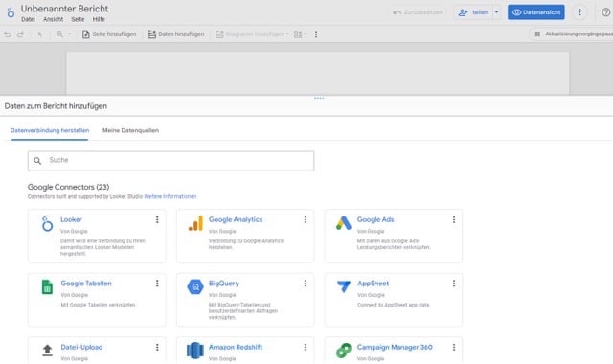This screenshot has height=364, width=613.
Task: Click the redo arrow icon
Action: [20, 34]
